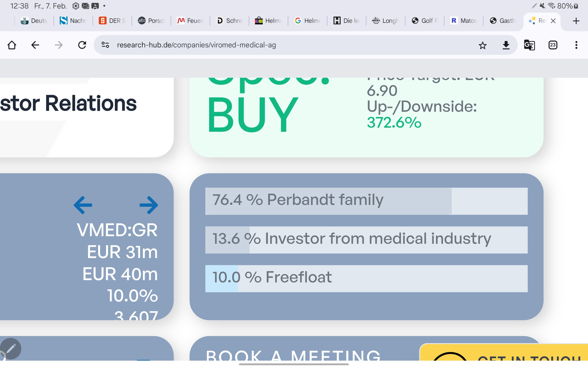Switch to the Schre tab

click(229, 21)
